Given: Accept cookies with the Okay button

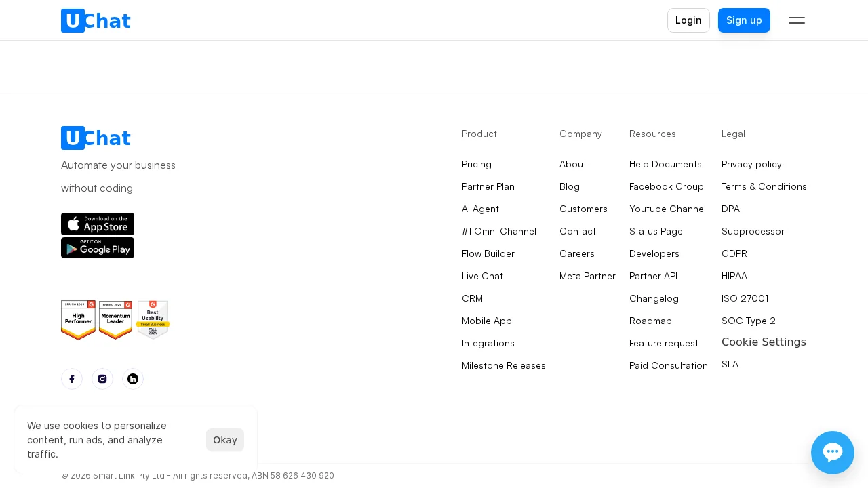Looking at the screenshot, I should 225,440.
